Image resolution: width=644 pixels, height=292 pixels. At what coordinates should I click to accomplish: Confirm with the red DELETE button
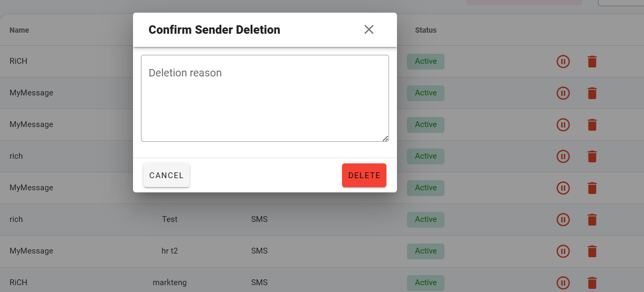(364, 176)
